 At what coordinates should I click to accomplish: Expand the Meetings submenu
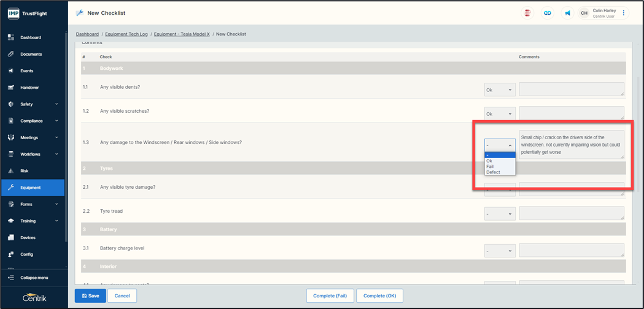(x=56, y=137)
